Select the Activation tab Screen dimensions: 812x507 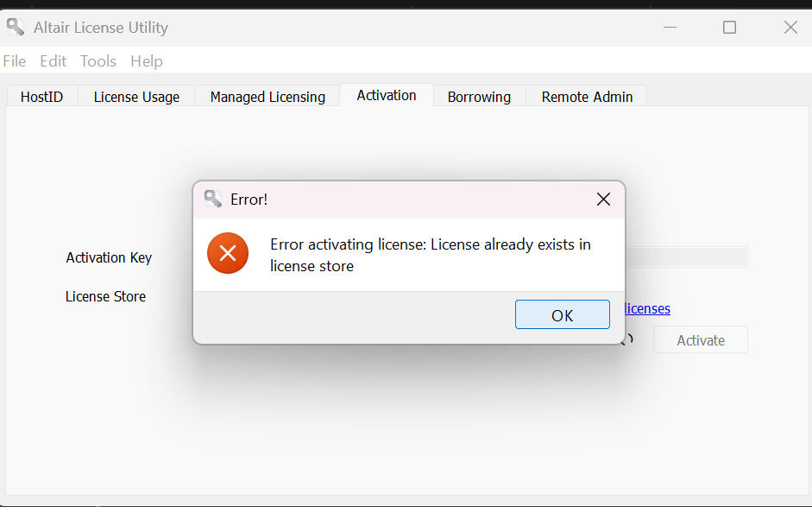(387, 95)
